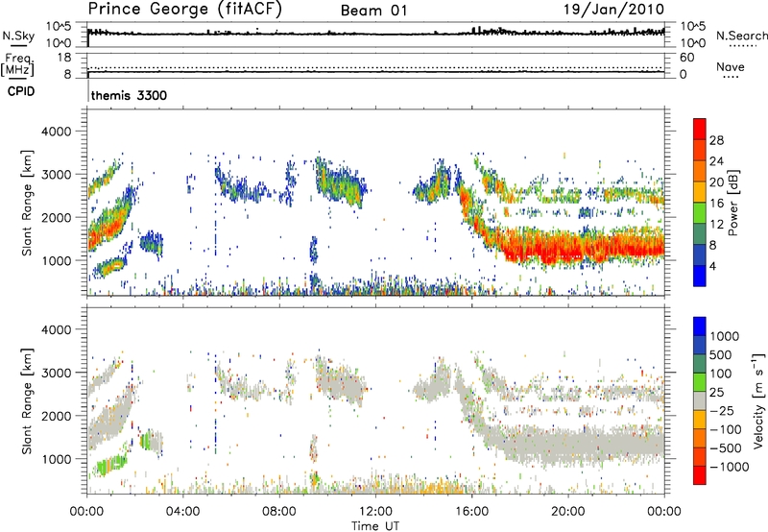Click the '12:00' time tick label
Image resolution: width=768 pixels, height=532 pixels.
tap(375, 512)
